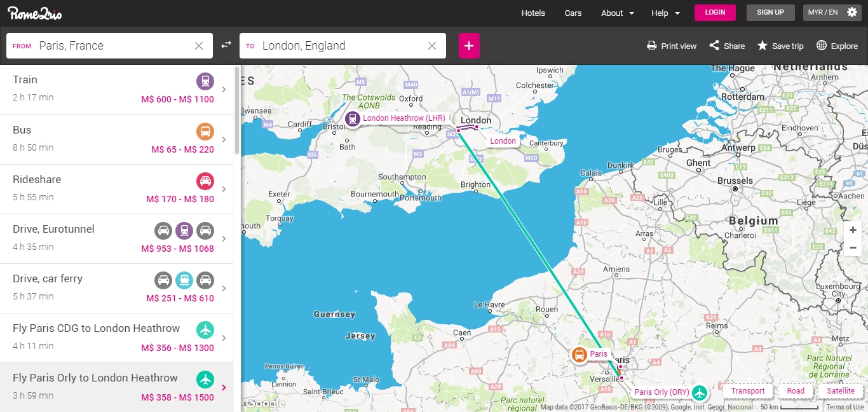
Task: Click the purple train icon in Train row
Action: click(x=205, y=81)
